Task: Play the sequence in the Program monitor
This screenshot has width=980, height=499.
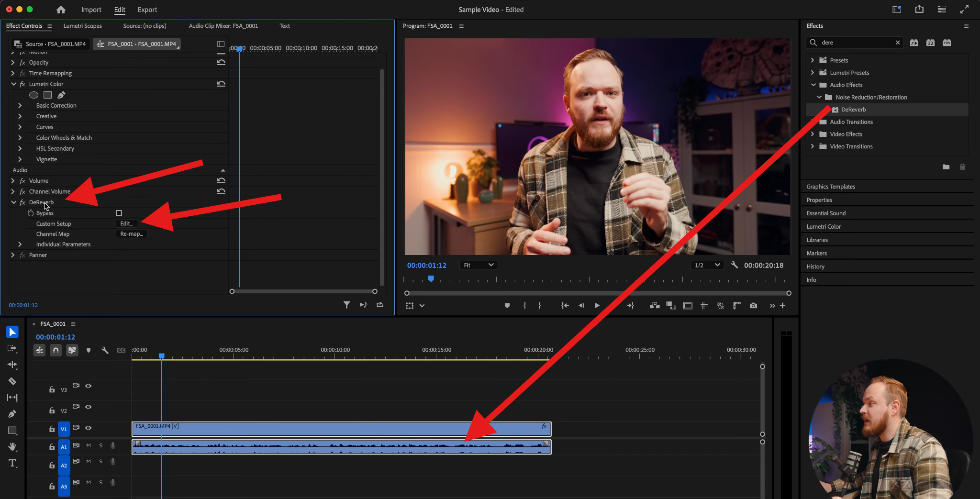Action: 596,305
